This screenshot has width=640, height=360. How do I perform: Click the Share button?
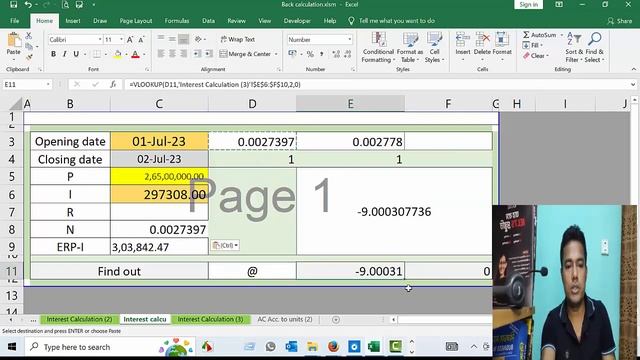(620, 21)
